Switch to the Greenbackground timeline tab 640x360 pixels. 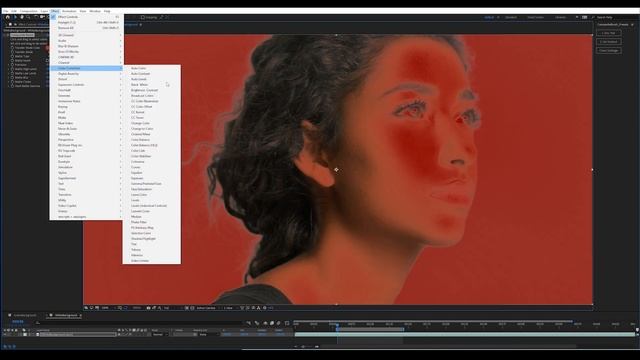(24, 316)
